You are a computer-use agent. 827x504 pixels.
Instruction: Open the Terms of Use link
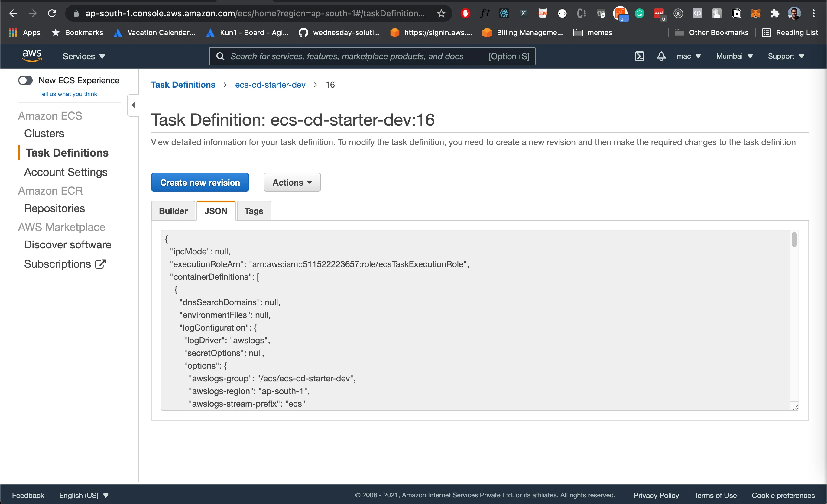pos(715,495)
